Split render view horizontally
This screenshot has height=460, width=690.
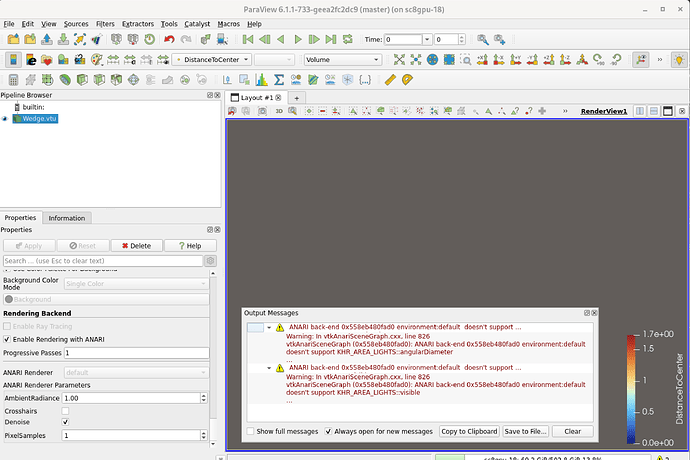640,111
